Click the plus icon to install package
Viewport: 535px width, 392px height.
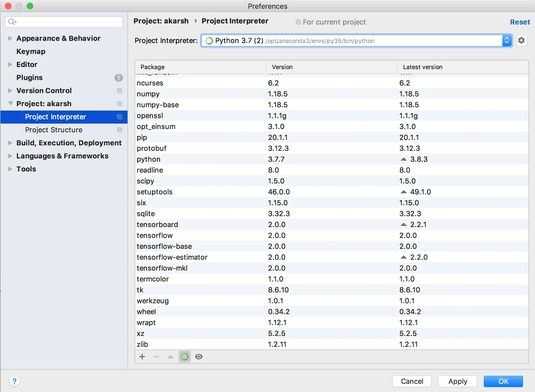coord(142,357)
